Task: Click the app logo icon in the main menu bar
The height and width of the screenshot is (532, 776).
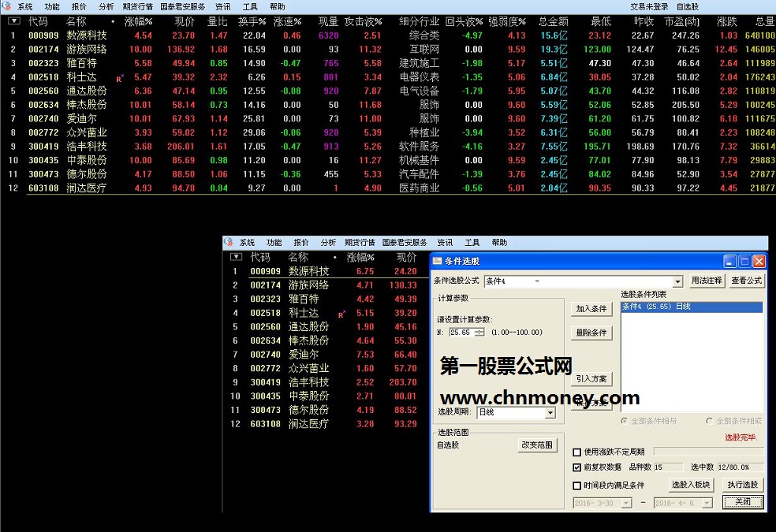Action: pyautogui.click(x=6, y=6)
